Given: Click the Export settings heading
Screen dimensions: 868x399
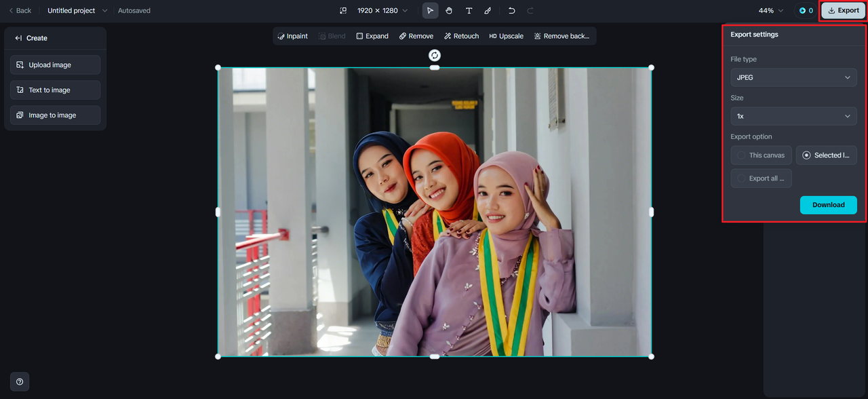Looking at the screenshot, I should (754, 35).
